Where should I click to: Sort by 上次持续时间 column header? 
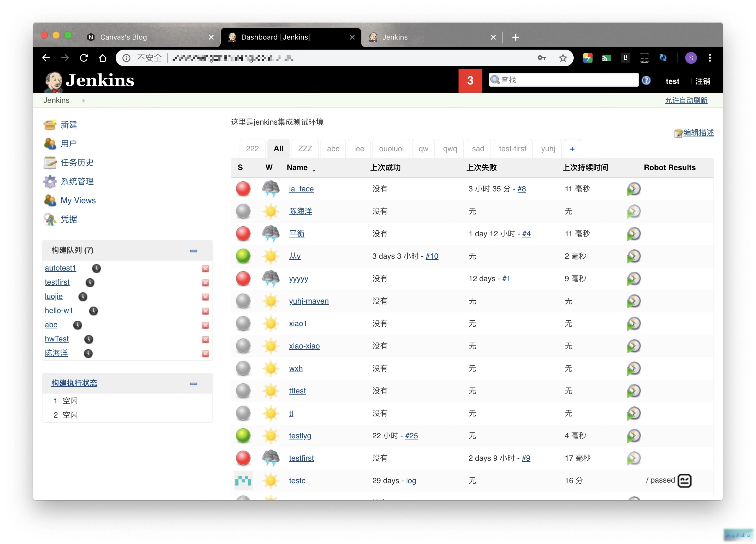click(585, 167)
